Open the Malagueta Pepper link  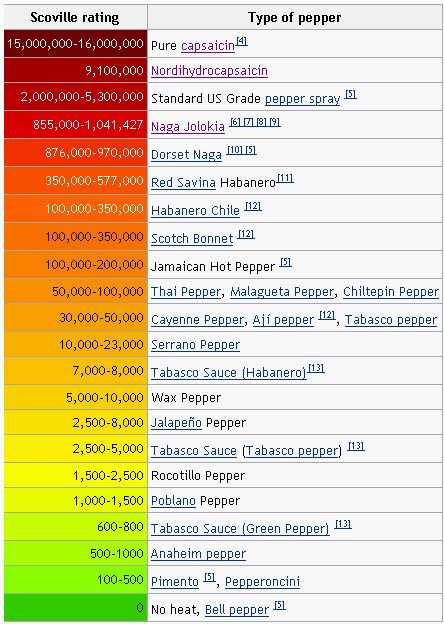pyautogui.click(x=282, y=292)
